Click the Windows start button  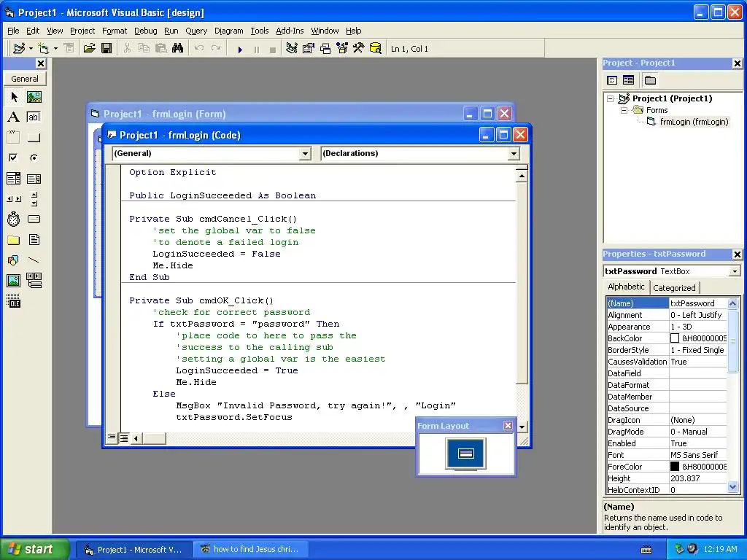35,549
